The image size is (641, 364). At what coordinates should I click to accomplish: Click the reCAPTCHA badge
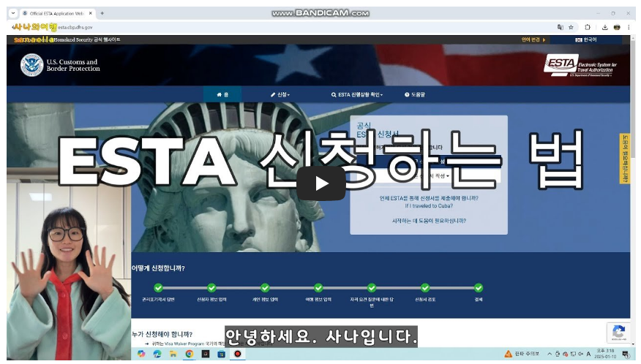pos(618,333)
